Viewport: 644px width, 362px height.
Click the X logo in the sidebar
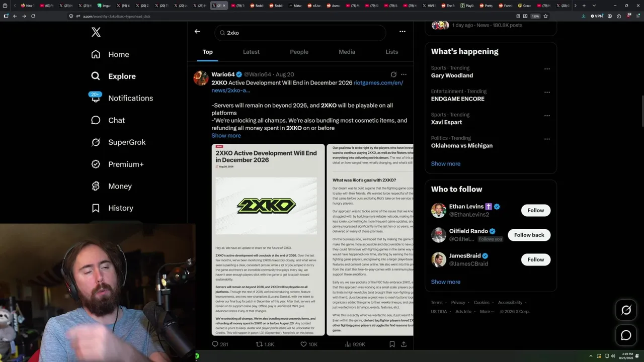pos(96,33)
